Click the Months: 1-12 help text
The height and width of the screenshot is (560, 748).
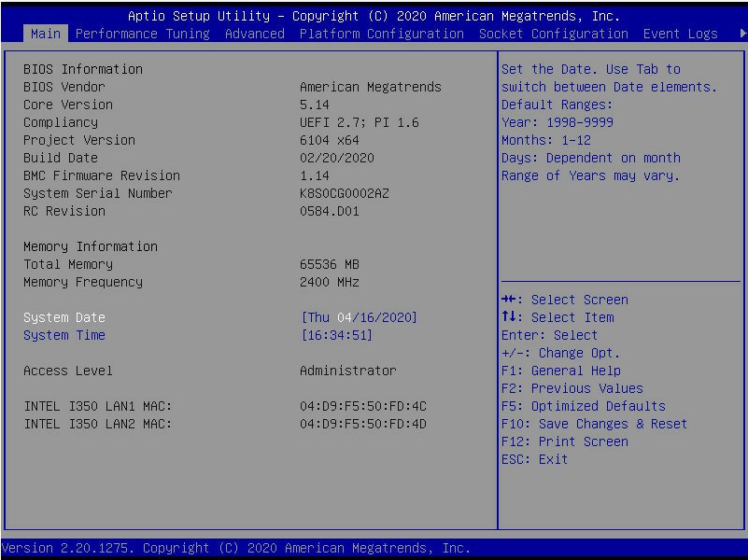(546, 140)
